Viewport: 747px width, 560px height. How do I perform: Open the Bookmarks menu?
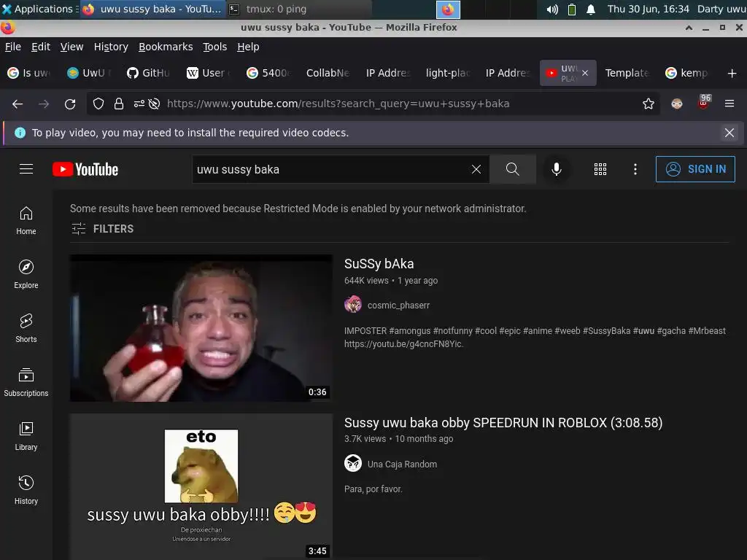click(x=166, y=47)
